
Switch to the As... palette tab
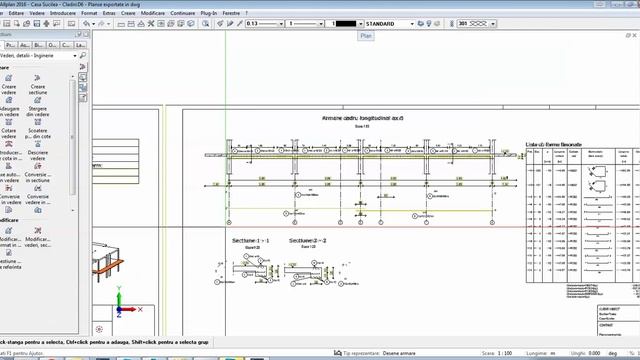pyautogui.click(x=25, y=45)
